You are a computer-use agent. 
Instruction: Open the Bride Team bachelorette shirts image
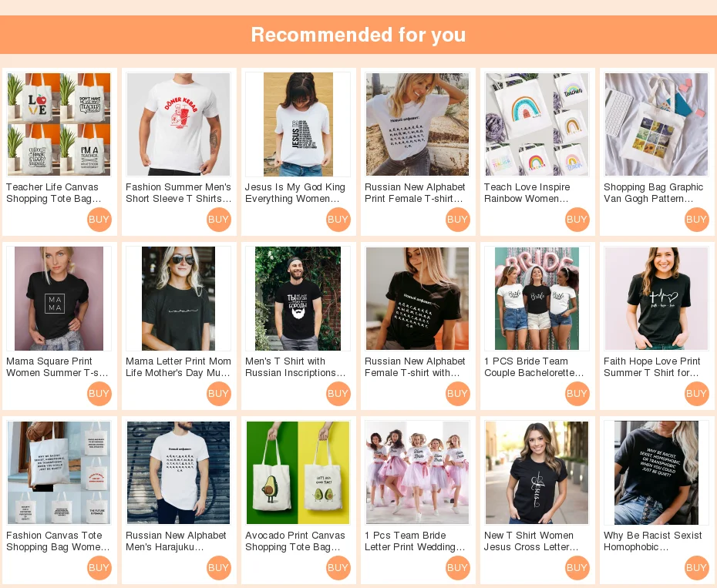pyautogui.click(x=537, y=298)
